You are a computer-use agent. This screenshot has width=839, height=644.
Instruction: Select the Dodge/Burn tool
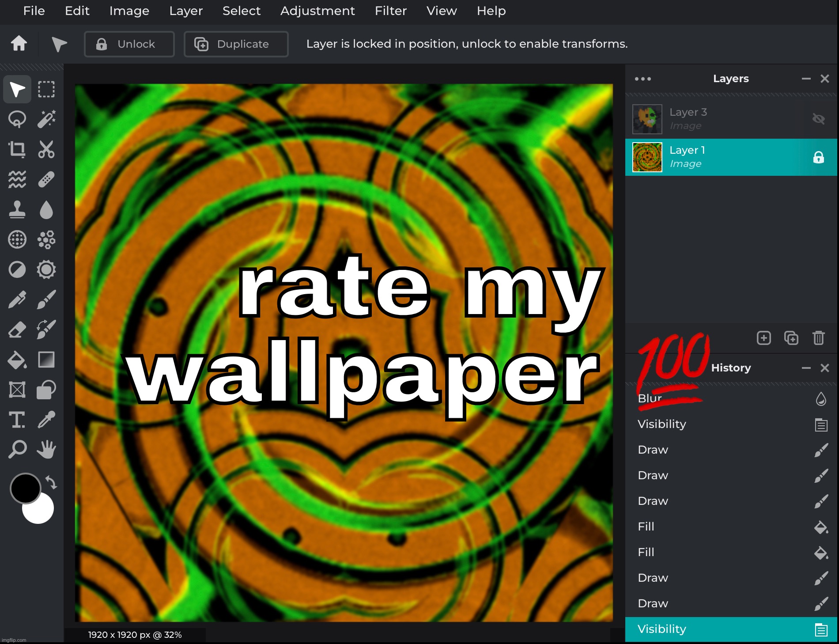pos(17,269)
